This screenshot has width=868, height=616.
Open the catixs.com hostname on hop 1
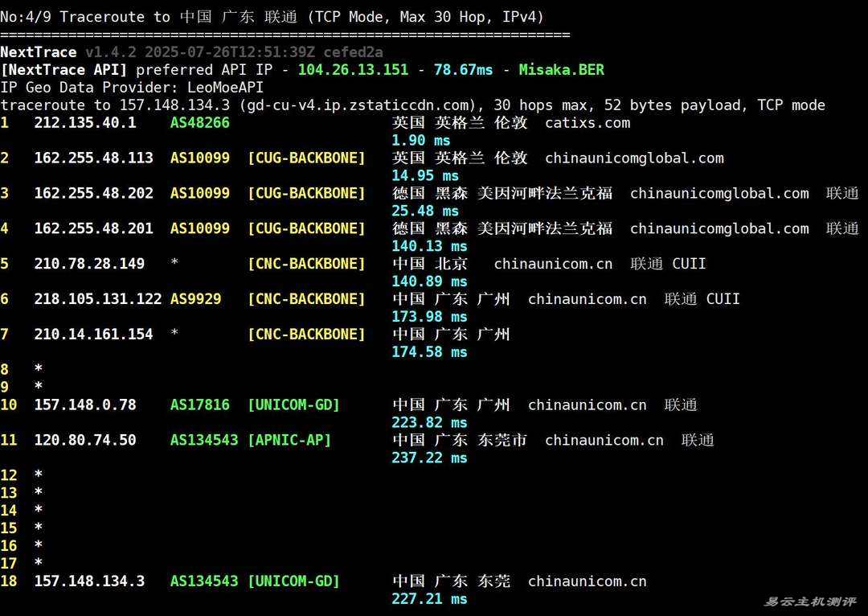(x=588, y=122)
